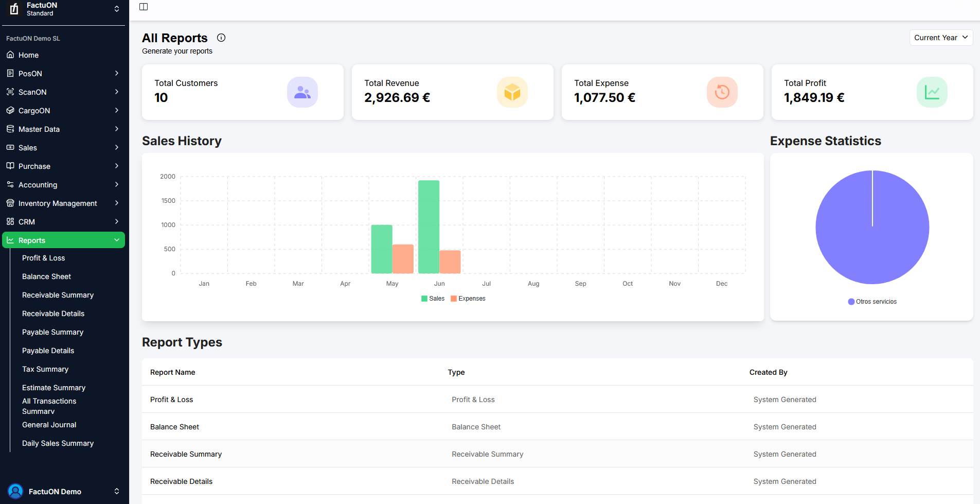Click the PosON sidebar icon
Screen dimensions: 980x504
(10, 73)
